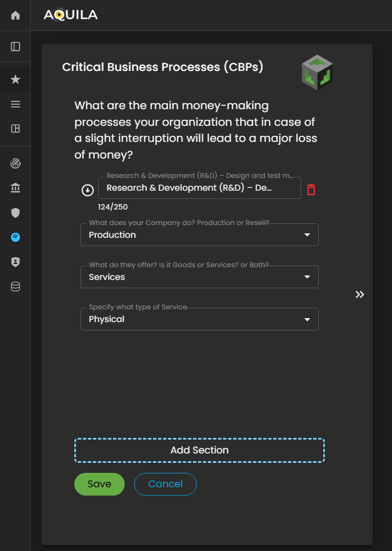Expand R&D section with circled down arrow

87,190
